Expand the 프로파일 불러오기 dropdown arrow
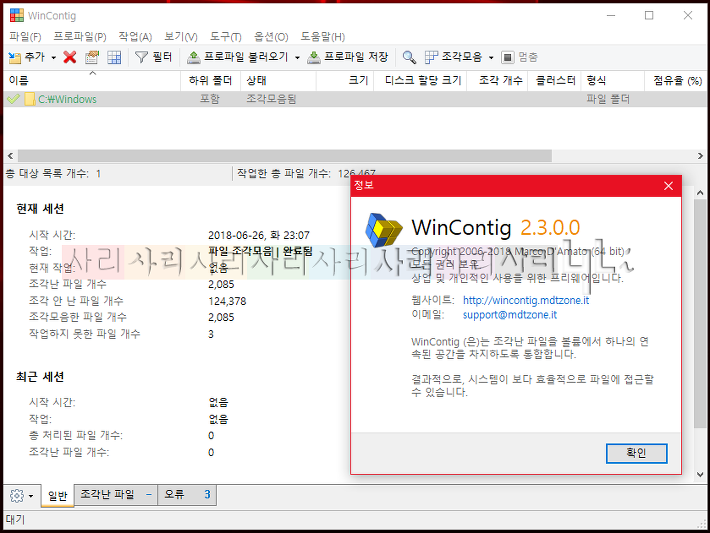Image resolution: width=710 pixels, height=533 pixels. click(x=297, y=58)
